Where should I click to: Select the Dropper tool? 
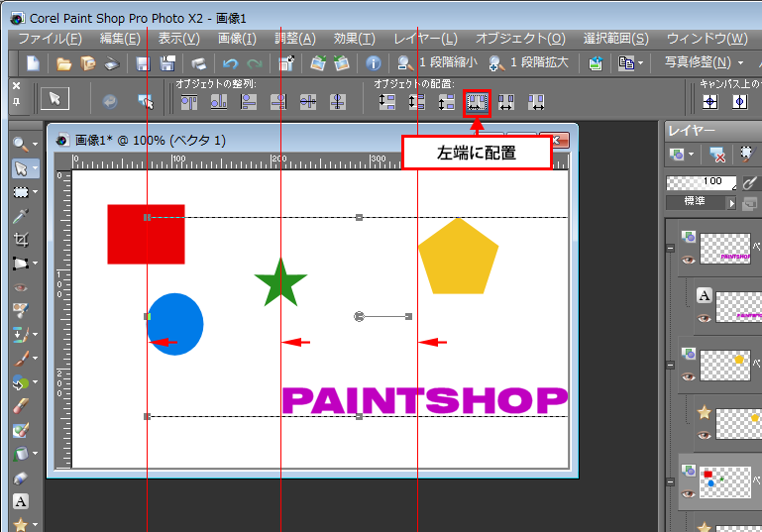point(21,216)
